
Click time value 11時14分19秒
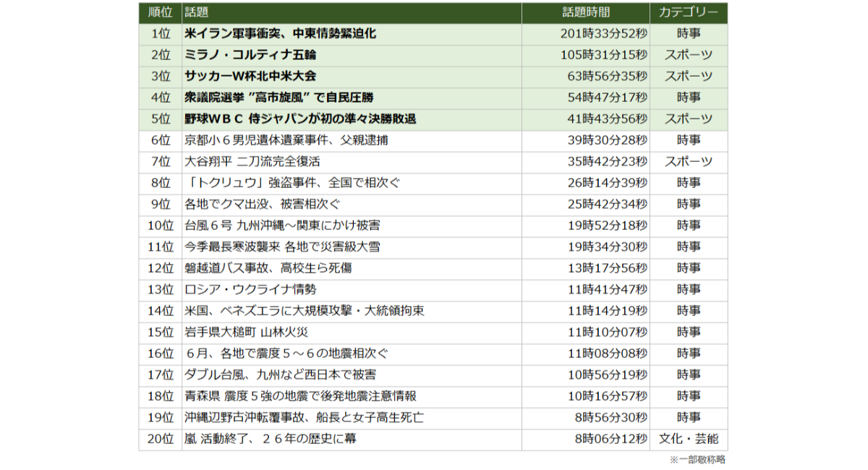click(608, 311)
